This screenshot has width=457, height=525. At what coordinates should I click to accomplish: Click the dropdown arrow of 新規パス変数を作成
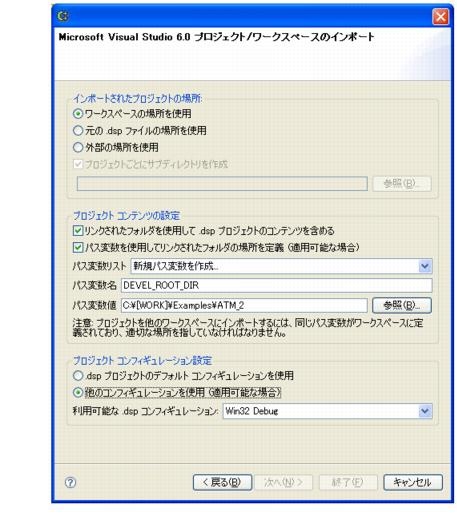tap(425, 266)
